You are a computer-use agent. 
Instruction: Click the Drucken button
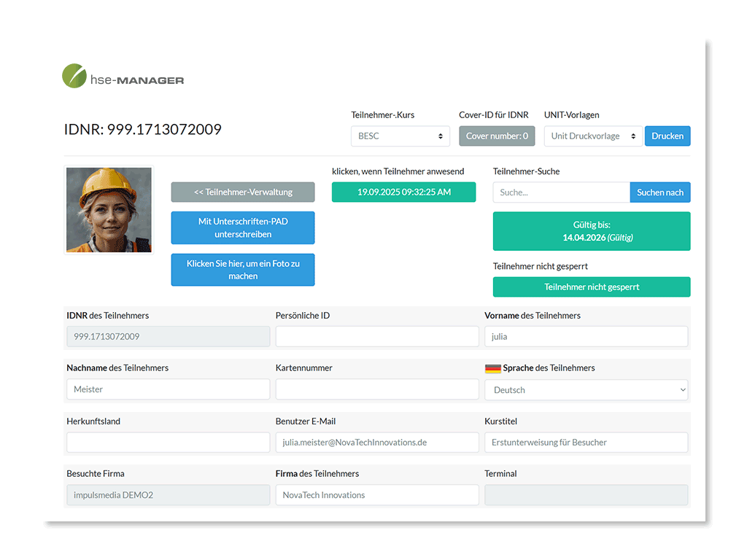[x=667, y=136]
